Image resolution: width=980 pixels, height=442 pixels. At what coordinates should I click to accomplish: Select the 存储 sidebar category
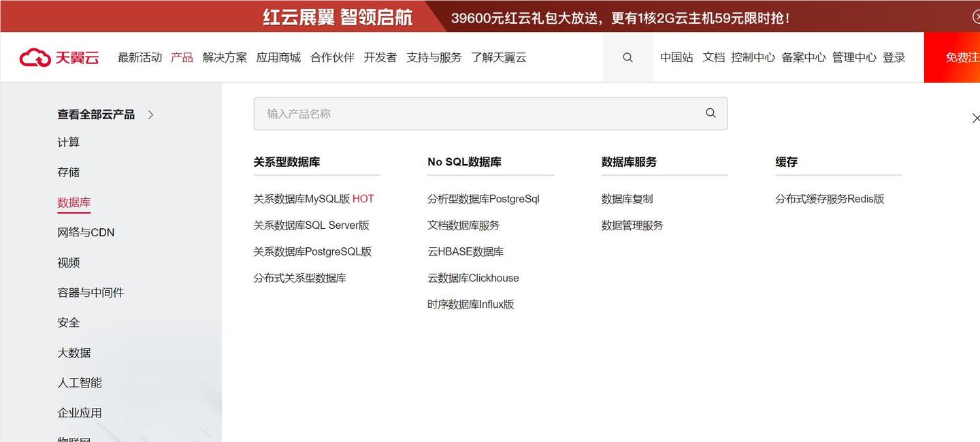(x=68, y=172)
